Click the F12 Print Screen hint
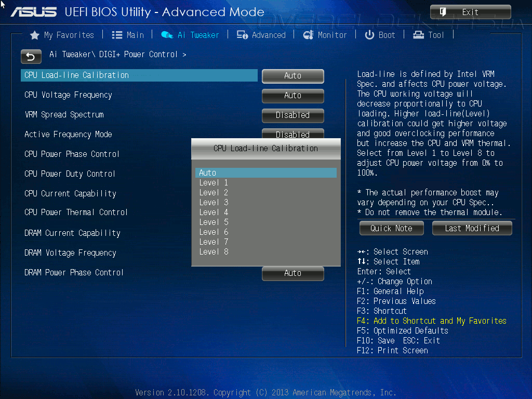Screen dimensions: 532x399 pos(393,350)
